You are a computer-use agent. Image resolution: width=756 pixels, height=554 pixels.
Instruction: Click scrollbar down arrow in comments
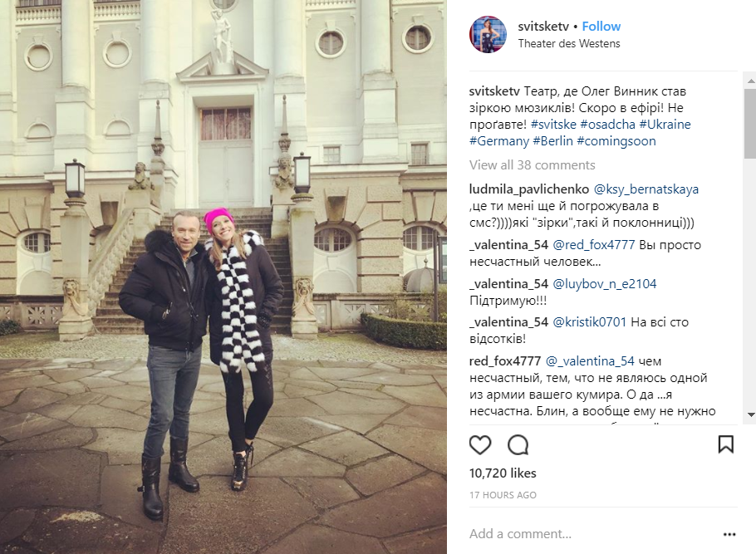coord(751,414)
